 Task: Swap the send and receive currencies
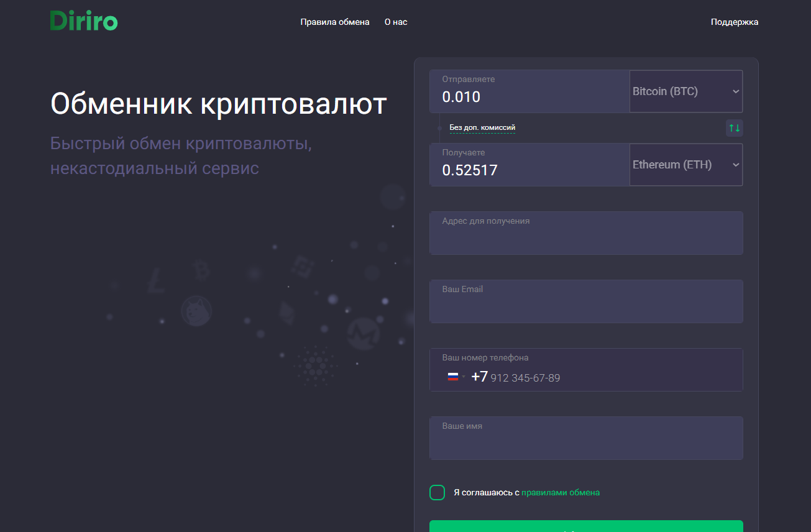[734, 128]
